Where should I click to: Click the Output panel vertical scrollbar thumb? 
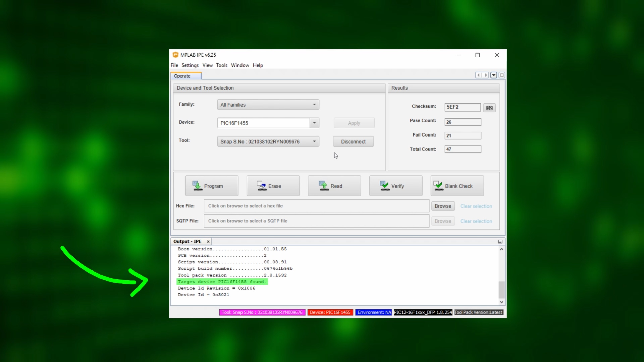501,290
